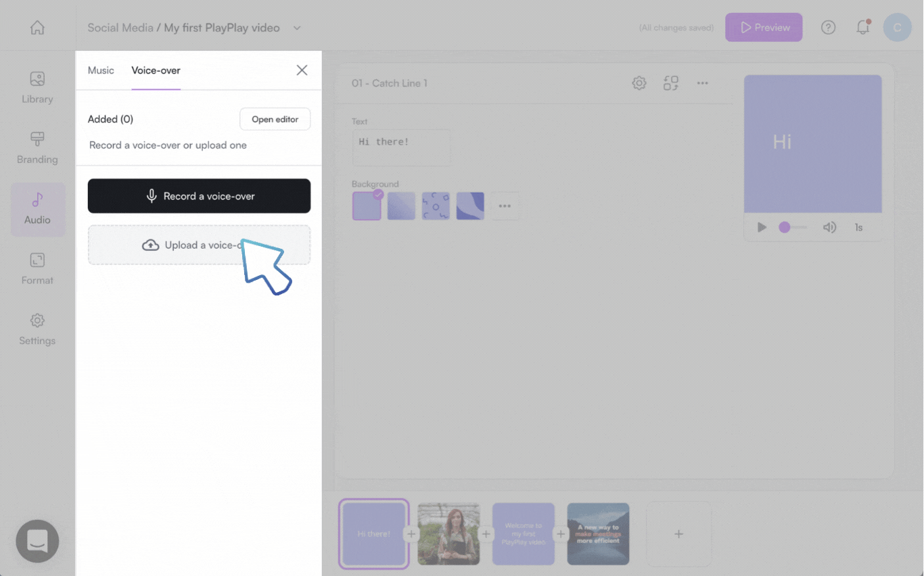Viewport: 924px width, 576px height.
Task: Close the Voice-over panel
Action: pyautogui.click(x=302, y=70)
